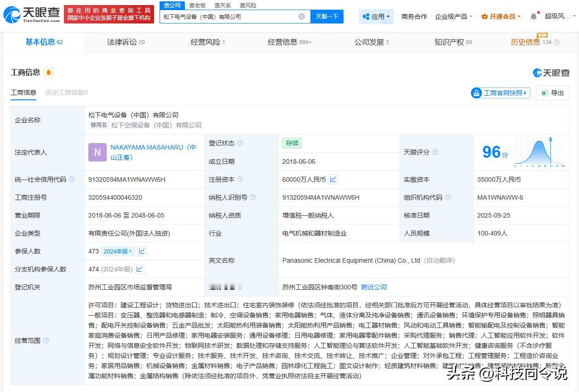The width and height of the screenshot is (579, 392).
Task: Click organization code MA1WNAWW-6
Action: click(500, 197)
